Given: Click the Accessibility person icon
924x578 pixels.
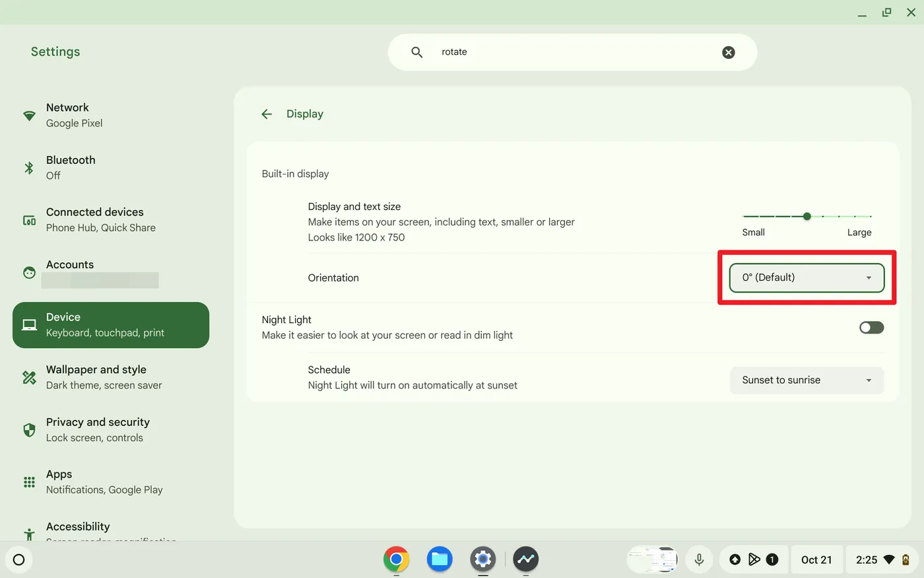Looking at the screenshot, I should tap(29, 534).
